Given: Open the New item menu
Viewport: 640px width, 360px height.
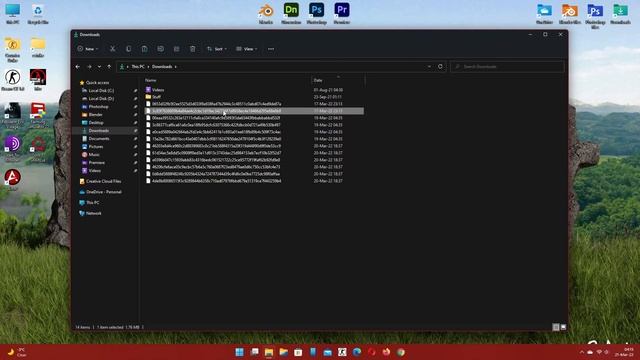Looking at the screenshot, I should click(87, 49).
